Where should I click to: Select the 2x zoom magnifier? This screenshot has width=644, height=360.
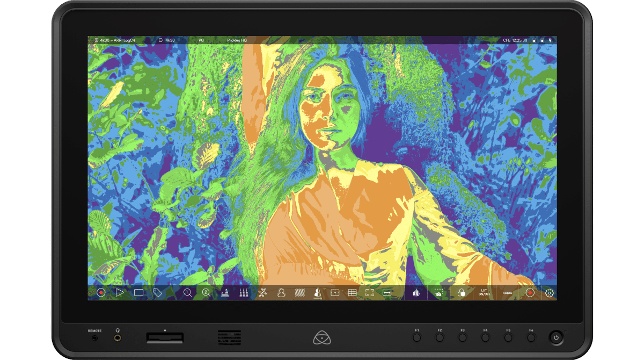tap(206, 293)
